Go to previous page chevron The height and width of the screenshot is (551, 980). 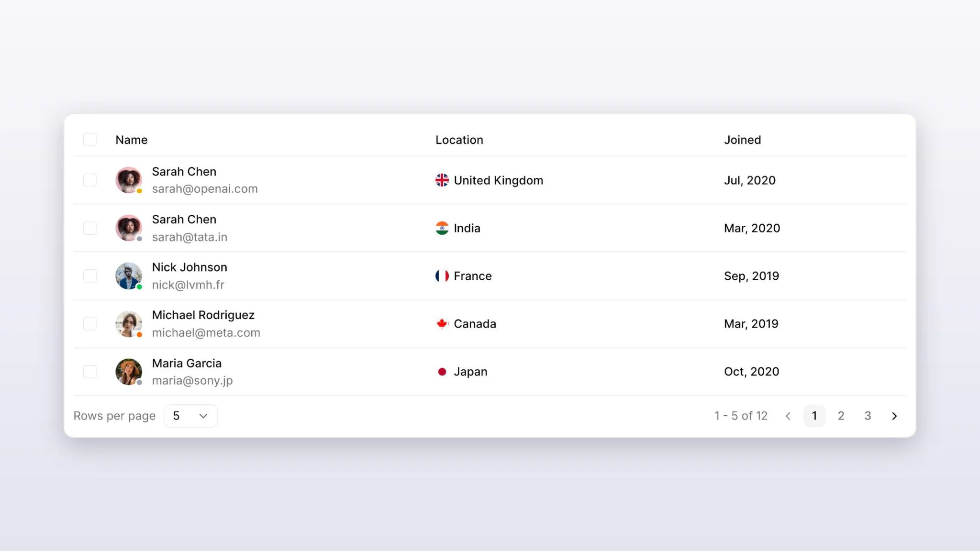788,416
